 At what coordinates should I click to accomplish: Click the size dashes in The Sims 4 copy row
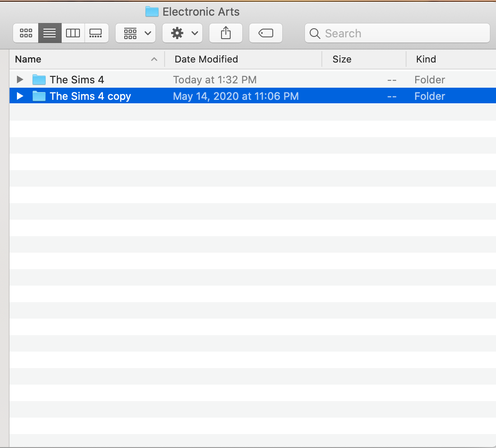[392, 97]
